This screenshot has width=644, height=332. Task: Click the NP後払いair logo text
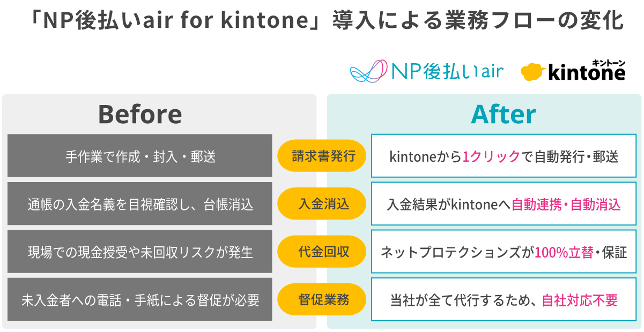click(448, 71)
